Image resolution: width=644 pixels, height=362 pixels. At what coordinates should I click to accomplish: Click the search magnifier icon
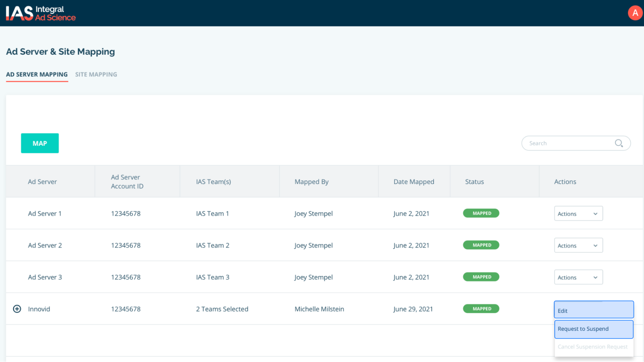click(x=619, y=143)
